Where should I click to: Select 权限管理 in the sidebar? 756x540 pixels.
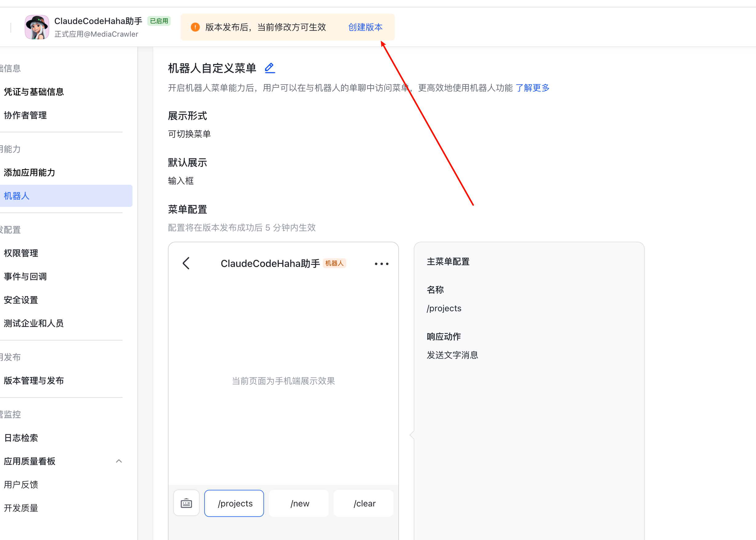(21, 253)
